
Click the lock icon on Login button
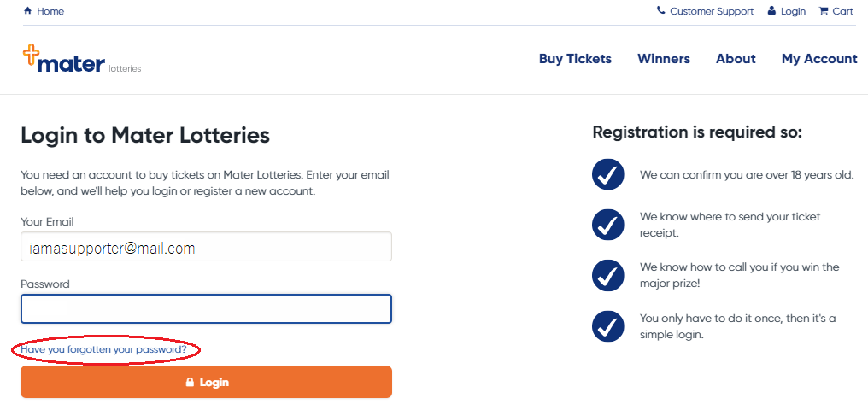point(190,382)
